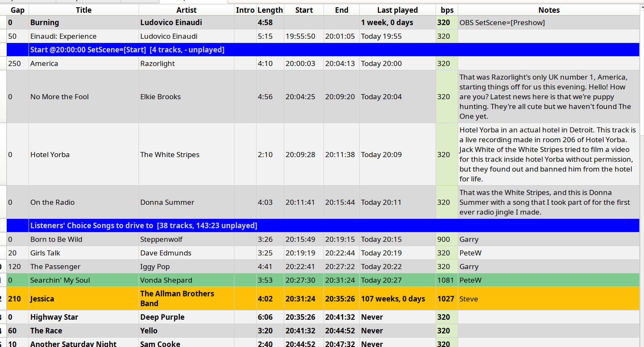Select the blue Start @20:00:00 section row
644x347 pixels.
[127, 50]
